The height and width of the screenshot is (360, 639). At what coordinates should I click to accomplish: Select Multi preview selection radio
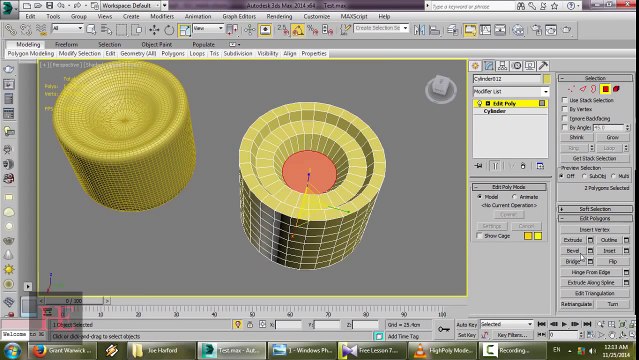pos(613,176)
